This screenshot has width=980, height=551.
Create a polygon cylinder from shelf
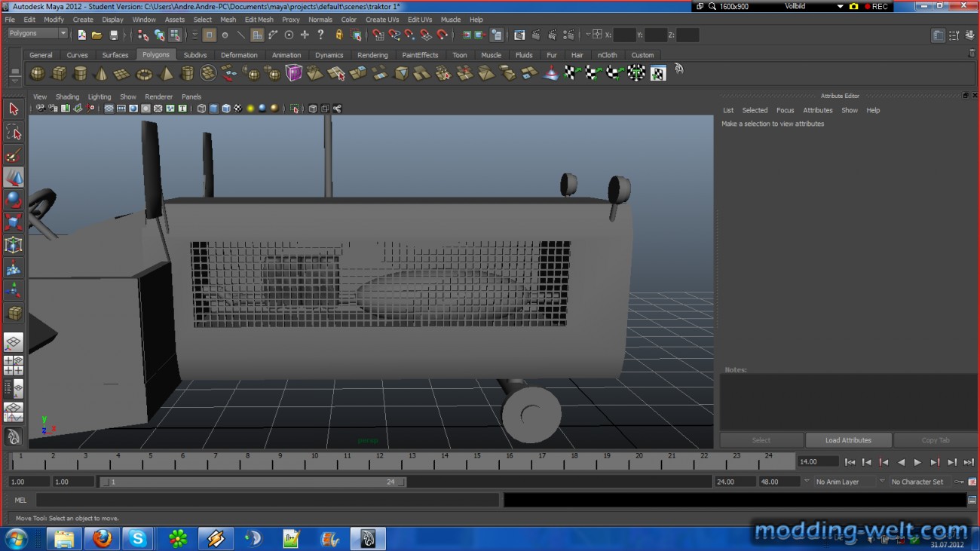pyautogui.click(x=79, y=73)
